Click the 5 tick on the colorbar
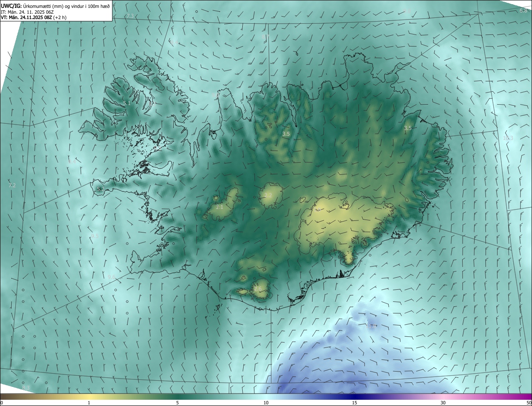Viewport: 532px width, 406px height. 177,403
